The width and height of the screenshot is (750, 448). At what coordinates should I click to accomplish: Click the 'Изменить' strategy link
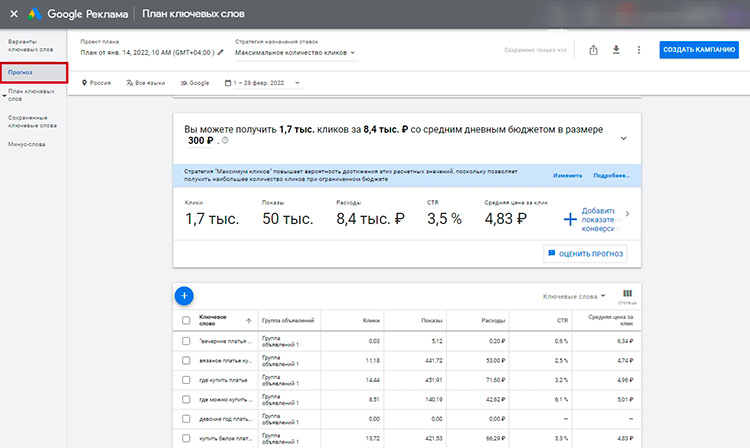tap(567, 175)
